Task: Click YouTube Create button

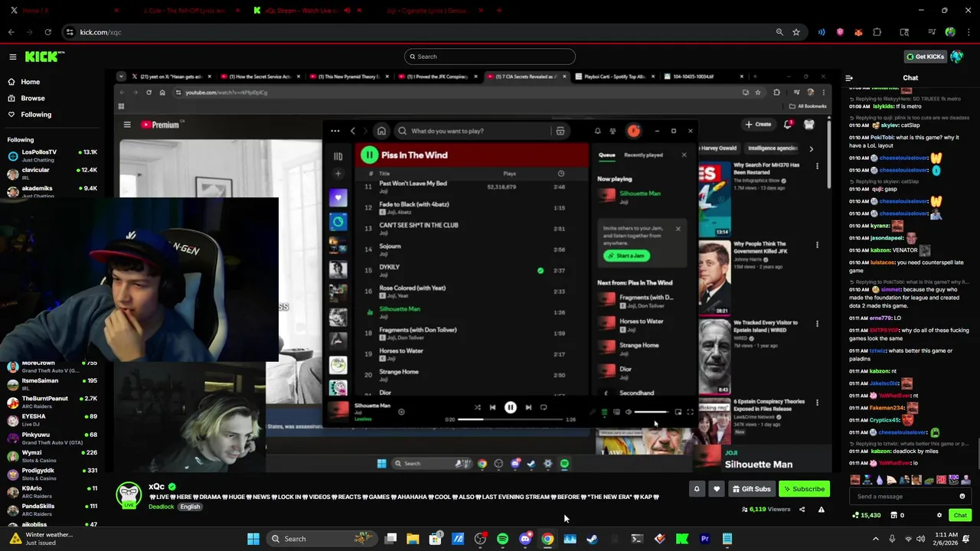Action: tap(758, 124)
